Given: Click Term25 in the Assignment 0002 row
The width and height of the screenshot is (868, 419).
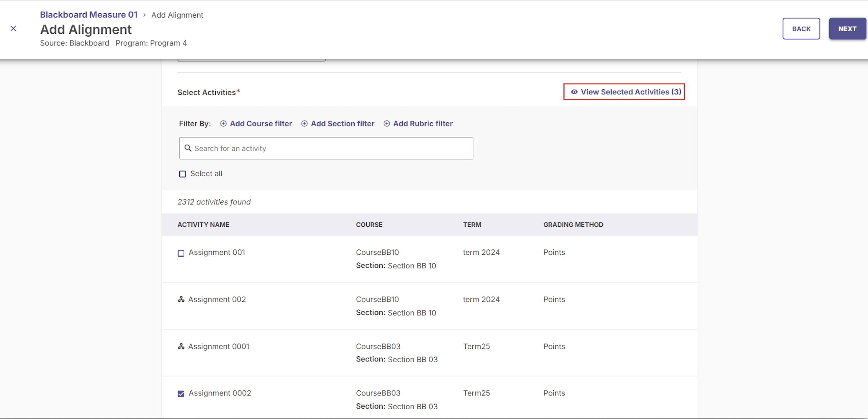Looking at the screenshot, I should 476,393.
